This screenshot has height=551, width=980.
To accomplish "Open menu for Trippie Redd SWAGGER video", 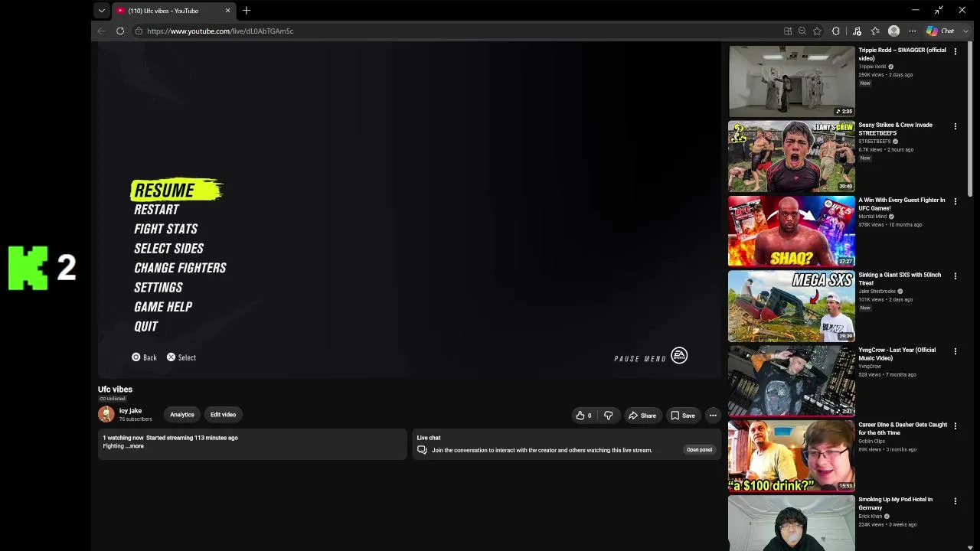I will point(955,51).
